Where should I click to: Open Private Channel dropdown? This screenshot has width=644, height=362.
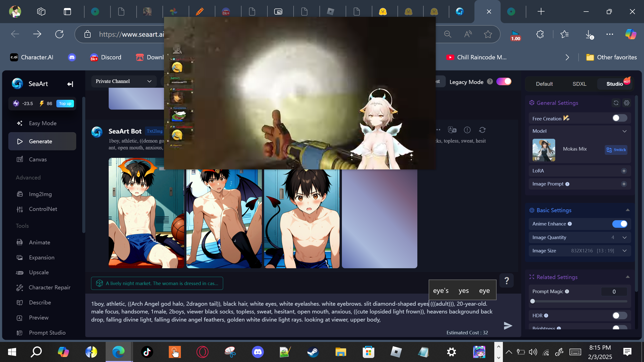pyautogui.click(x=124, y=81)
